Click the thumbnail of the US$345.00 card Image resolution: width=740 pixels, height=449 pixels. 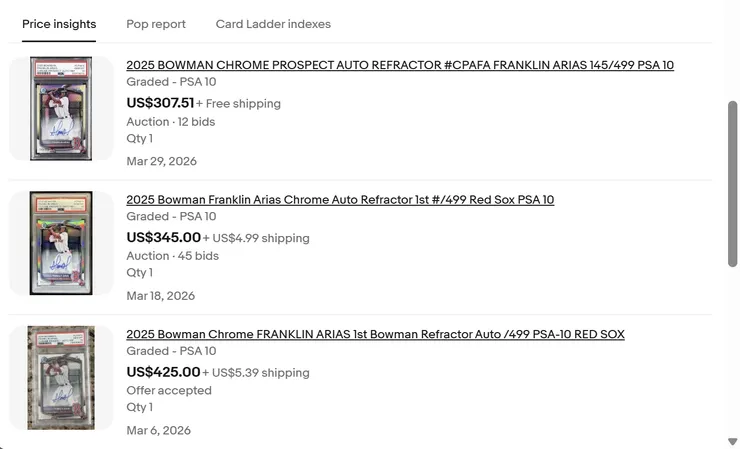point(61,243)
